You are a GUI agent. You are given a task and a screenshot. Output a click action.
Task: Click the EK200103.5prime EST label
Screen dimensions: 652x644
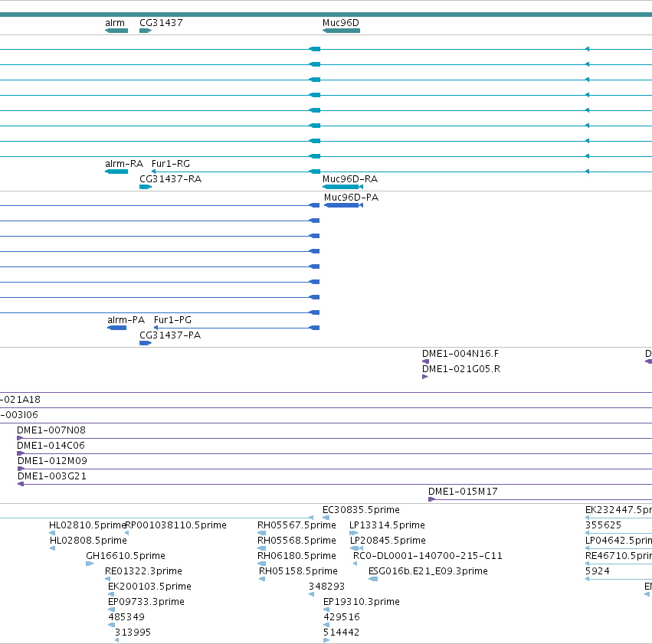click(x=149, y=587)
